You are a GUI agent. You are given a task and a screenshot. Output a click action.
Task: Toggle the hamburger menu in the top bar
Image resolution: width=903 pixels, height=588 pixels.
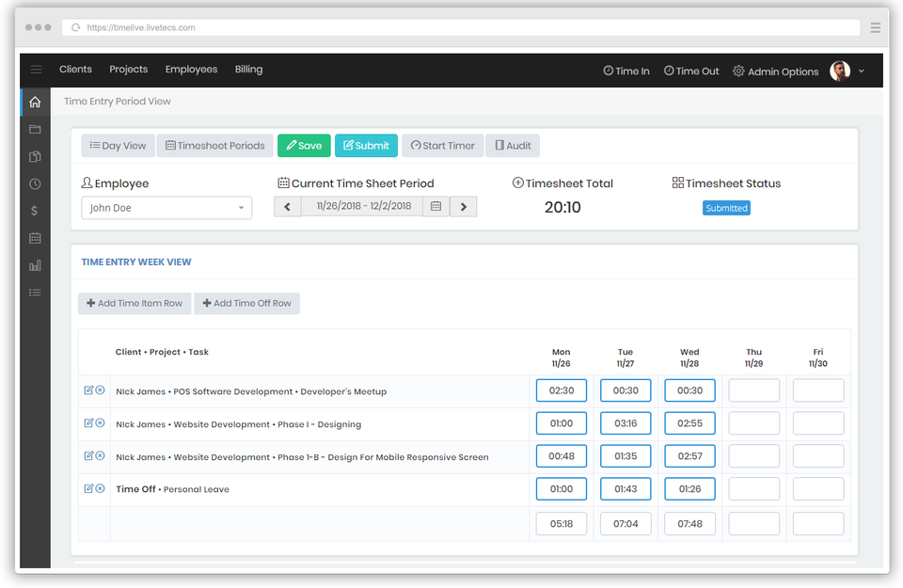[36, 70]
